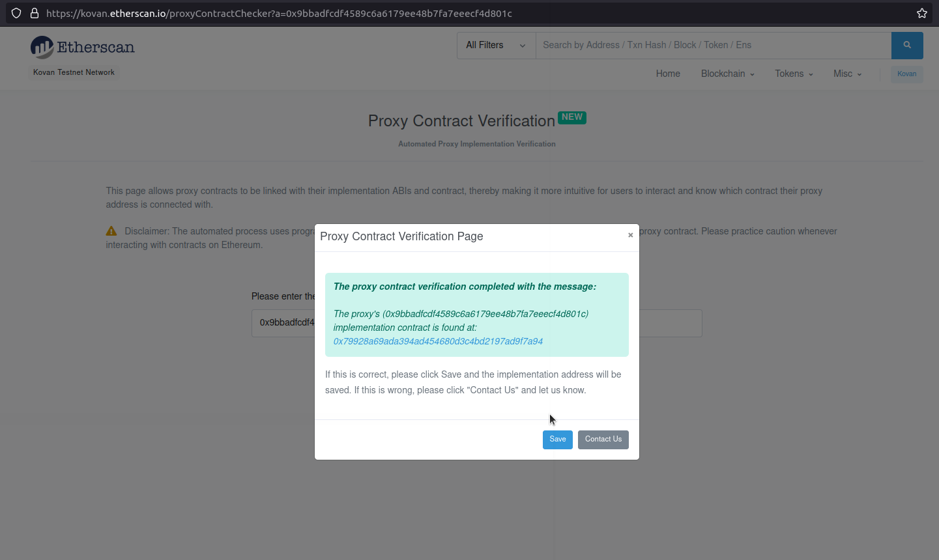Click the yellow disclaimer warning icon
Image resolution: width=939 pixels, height=560 pixels.
(x=111, y=231)
